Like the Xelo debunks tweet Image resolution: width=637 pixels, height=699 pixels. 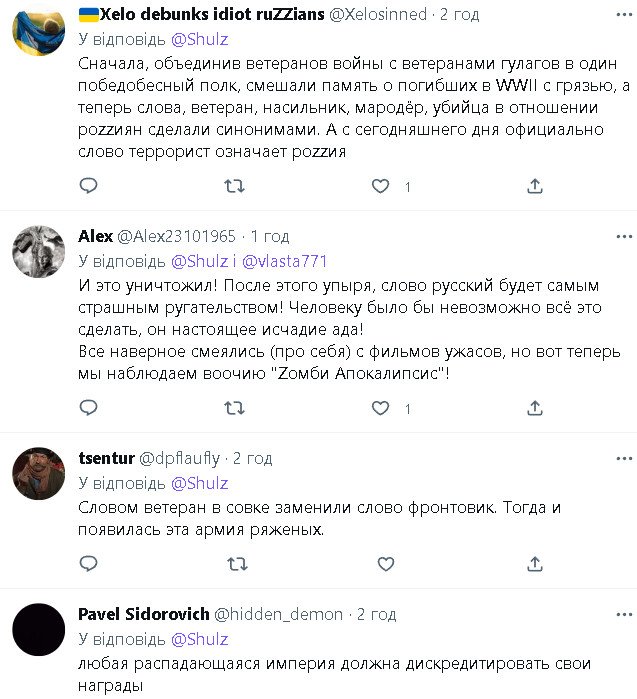point(380,186)
